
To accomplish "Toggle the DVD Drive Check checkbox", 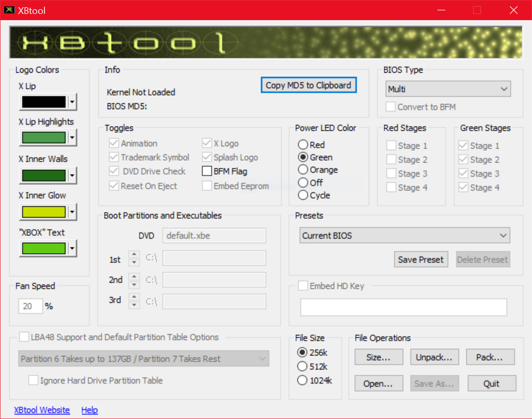I will (114, 171).
